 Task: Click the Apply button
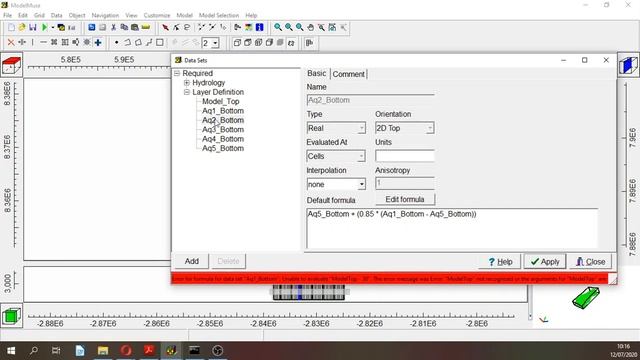tap(545, 262)
